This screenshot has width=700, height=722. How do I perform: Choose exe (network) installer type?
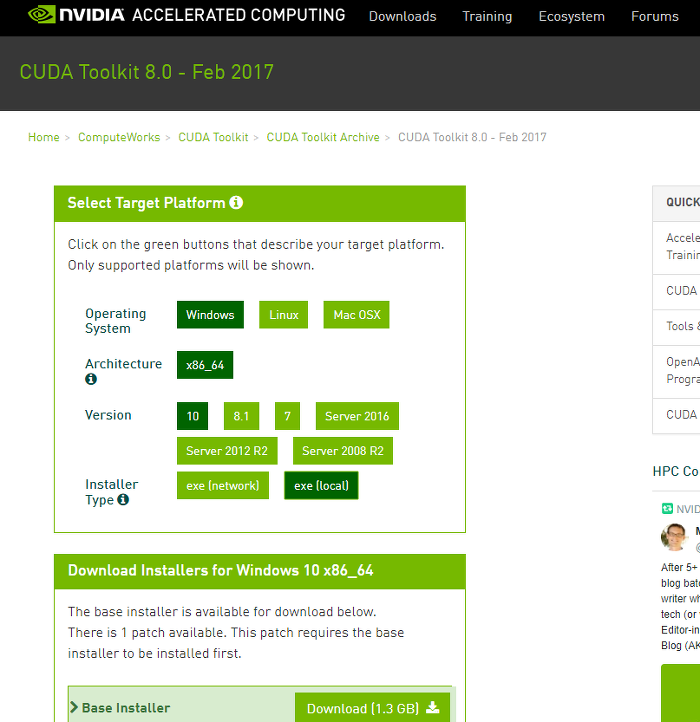click(223, 485)
